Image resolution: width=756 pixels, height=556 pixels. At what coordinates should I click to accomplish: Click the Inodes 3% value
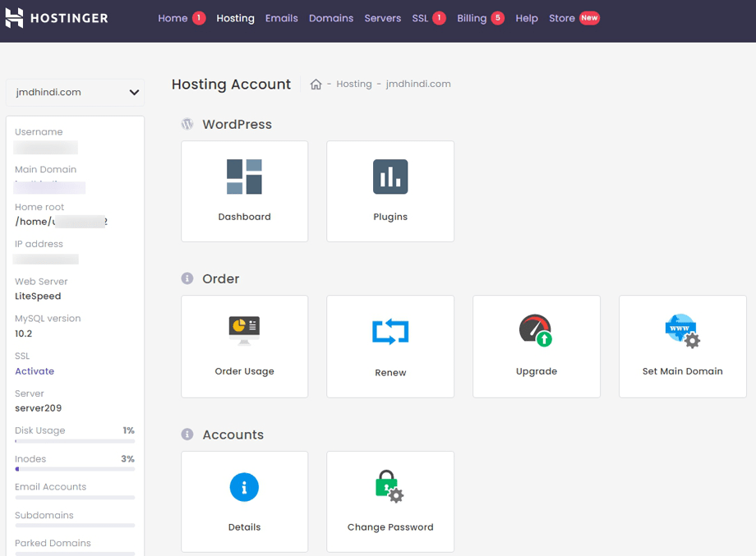pyautogui.click(x=127, y=458)
